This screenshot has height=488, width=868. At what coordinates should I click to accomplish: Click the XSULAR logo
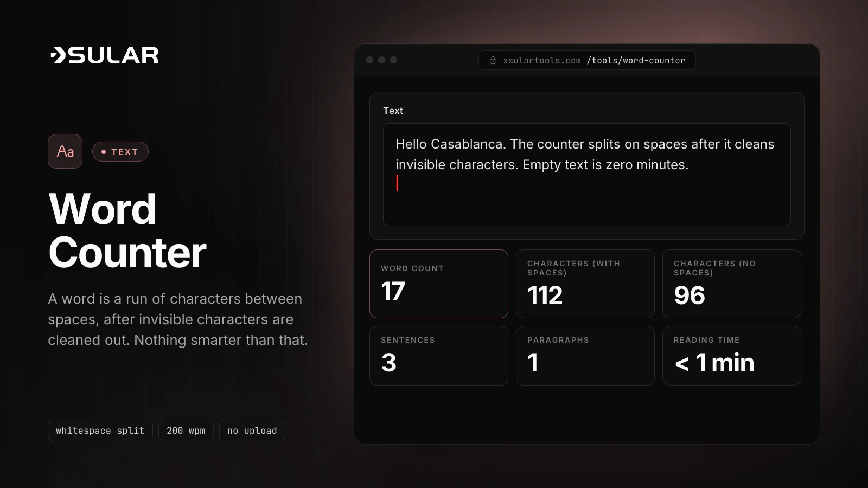coord(105,55)
